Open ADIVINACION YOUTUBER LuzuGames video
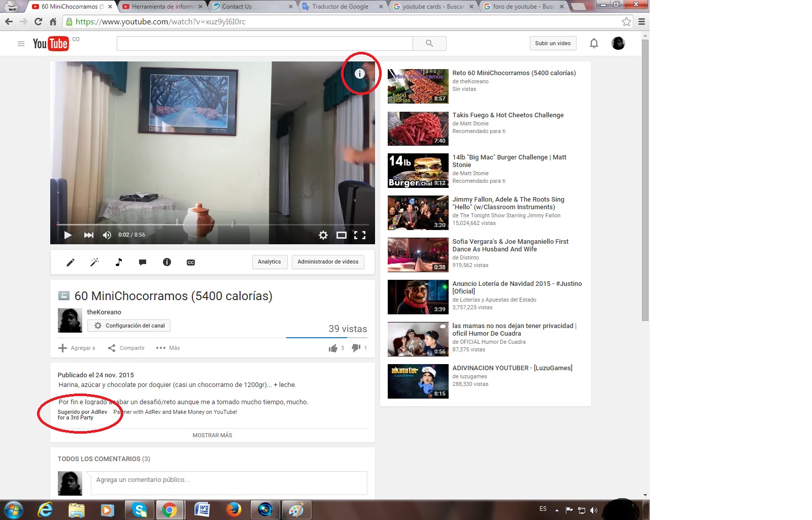 [x=513, y=368]
